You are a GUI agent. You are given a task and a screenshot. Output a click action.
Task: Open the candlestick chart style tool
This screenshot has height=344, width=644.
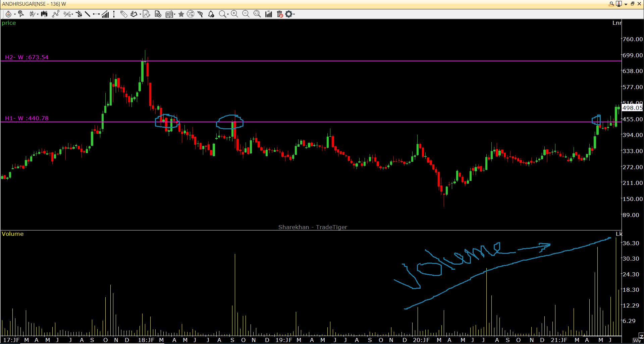click(x=32, y=14)
